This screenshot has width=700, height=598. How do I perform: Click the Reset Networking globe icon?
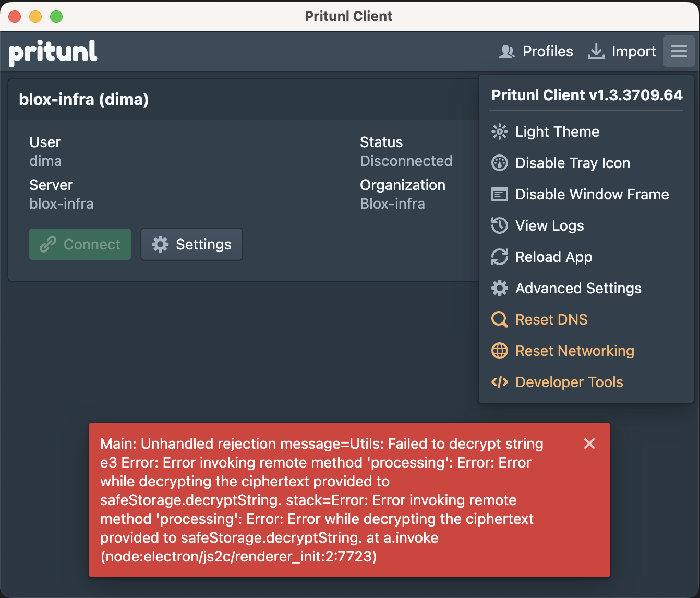click(500, 351)
